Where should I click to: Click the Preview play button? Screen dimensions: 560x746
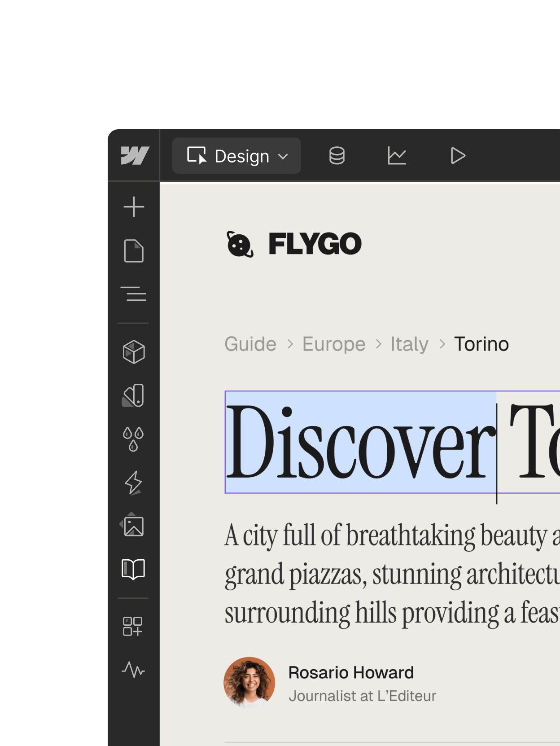pos(457,156)
